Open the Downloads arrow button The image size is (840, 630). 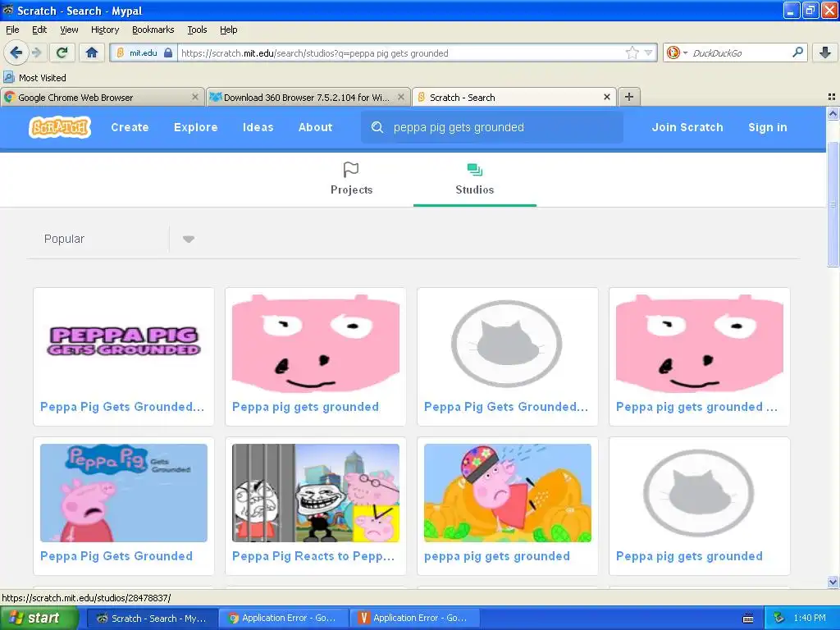coord(825,52)
